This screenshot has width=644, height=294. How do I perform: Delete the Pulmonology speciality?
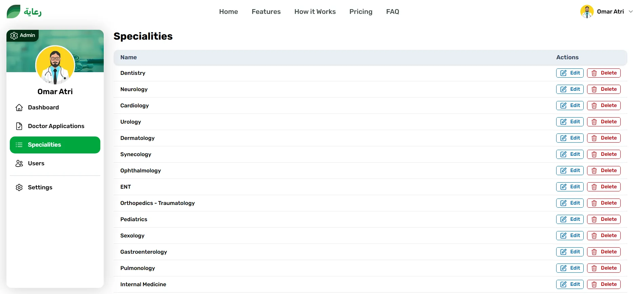coord(604,268)
